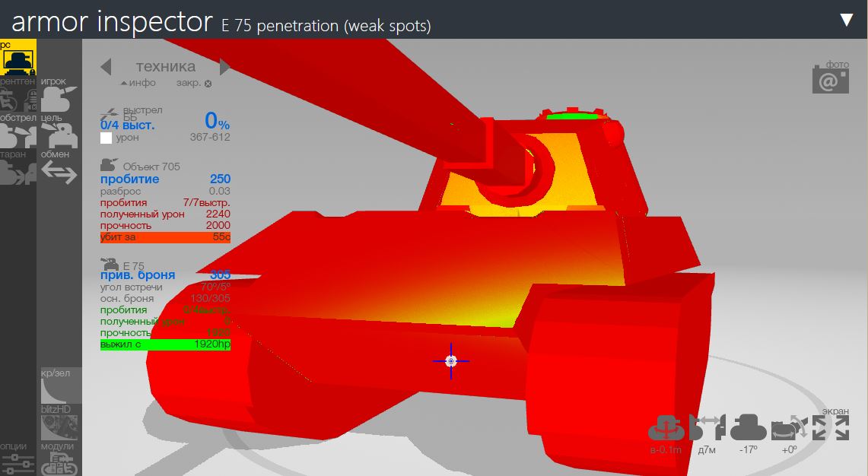868x476 pixels.
Task: Activate the таран ramming mode
Action: pyautogui.click(x=18, y=168)
